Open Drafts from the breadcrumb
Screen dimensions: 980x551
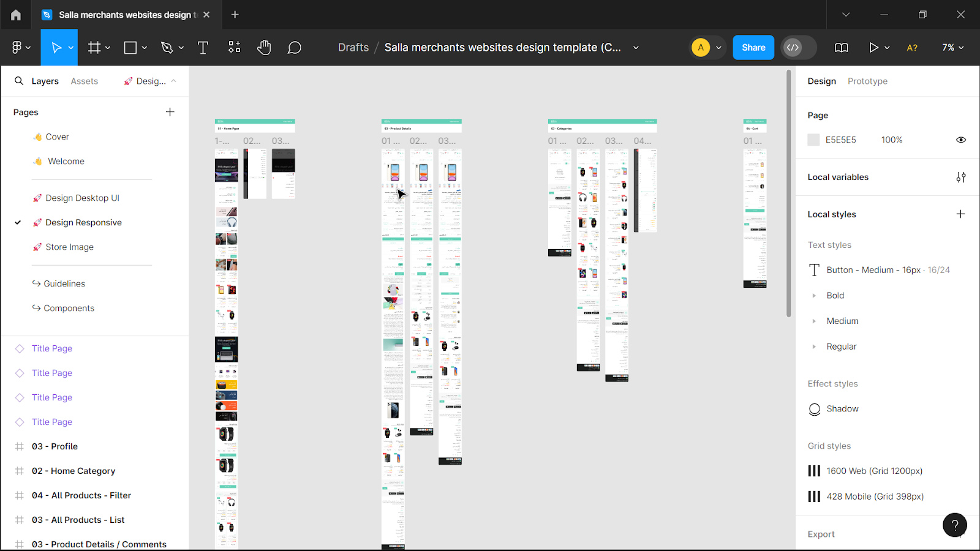pyautogui.click(x=353, y=47)
